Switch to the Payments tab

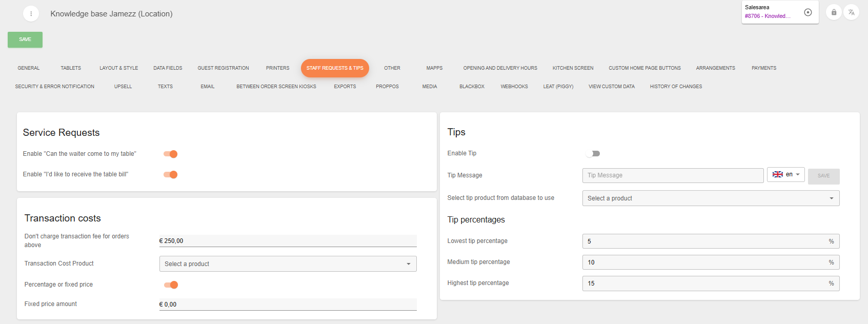pyautogui.click(x=763, y=68)
